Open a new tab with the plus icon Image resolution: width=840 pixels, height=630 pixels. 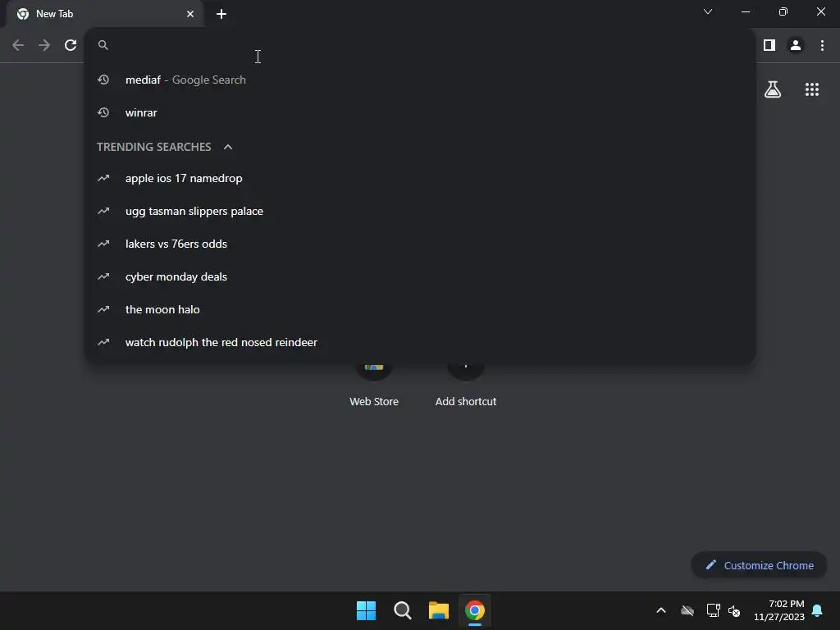[221, 14]
